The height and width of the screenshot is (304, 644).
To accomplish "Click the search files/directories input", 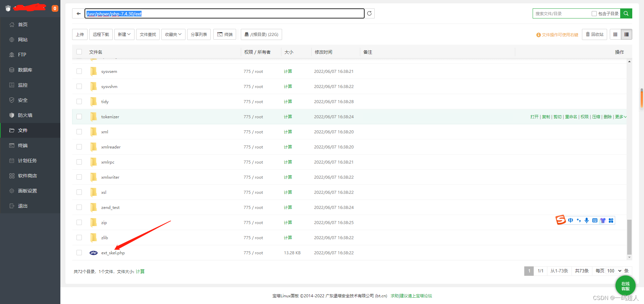I will pyautogui.click(x=562, y=13).
